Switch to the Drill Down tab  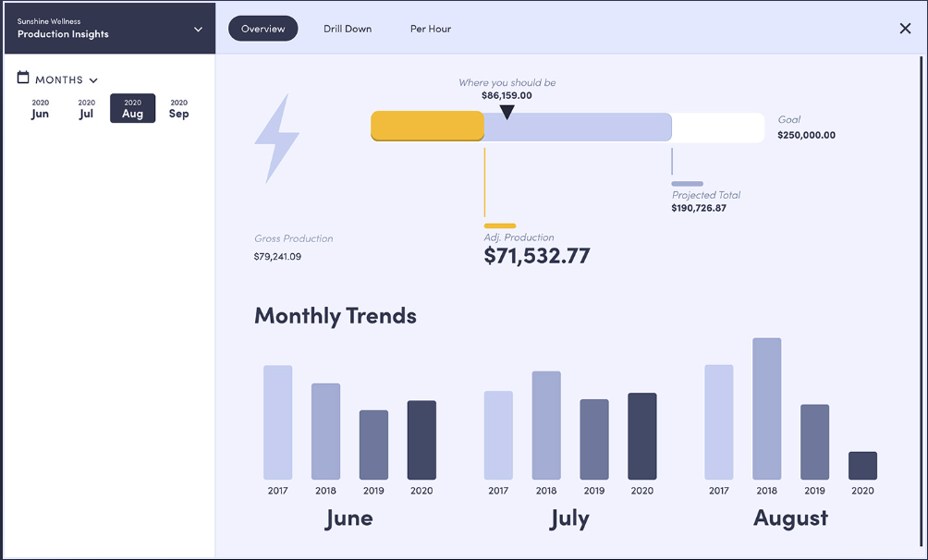point(348,29)
